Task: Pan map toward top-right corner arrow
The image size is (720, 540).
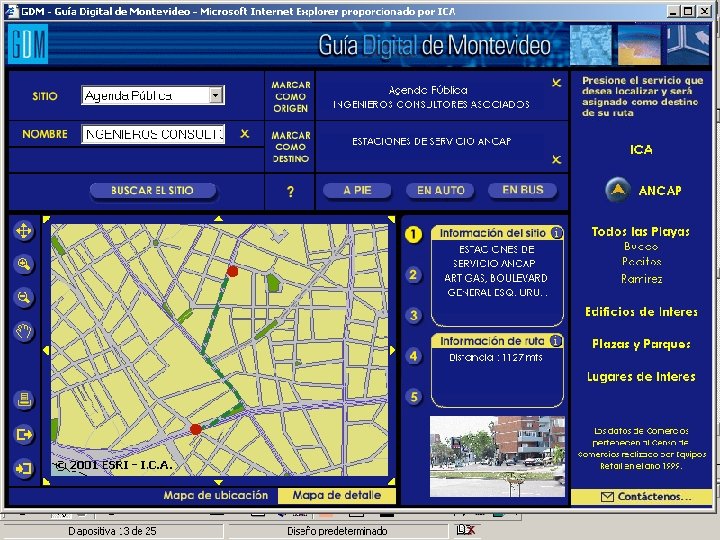Action: pyautogui.click(x=391, y=219)
